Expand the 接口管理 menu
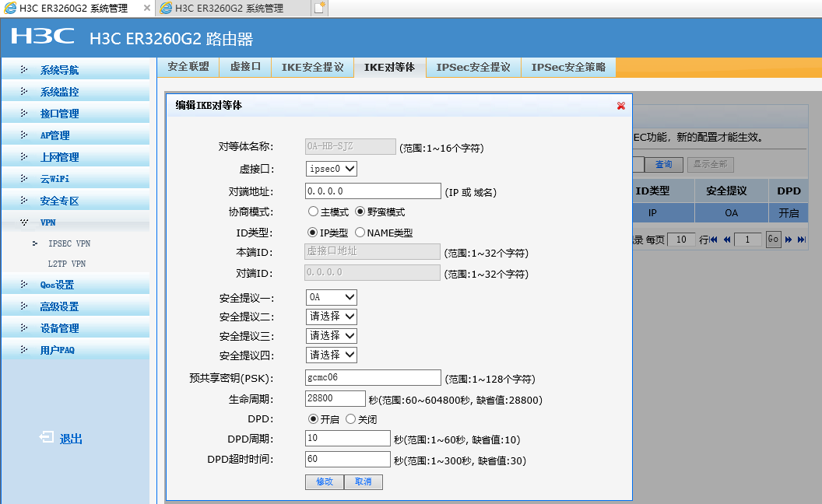Screen dimensions: 822x504 (x=76, y=113)
